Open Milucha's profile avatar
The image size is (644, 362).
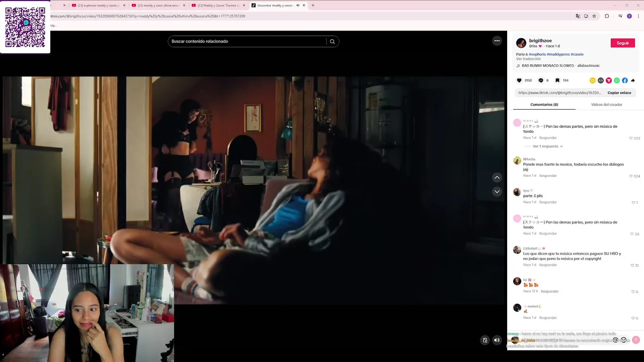(x=517, y=161)
